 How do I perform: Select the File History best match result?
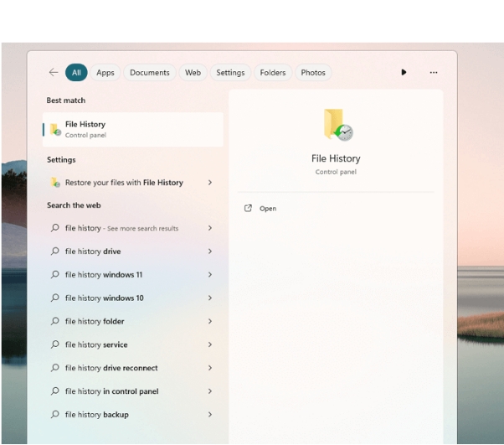[133, 129]
